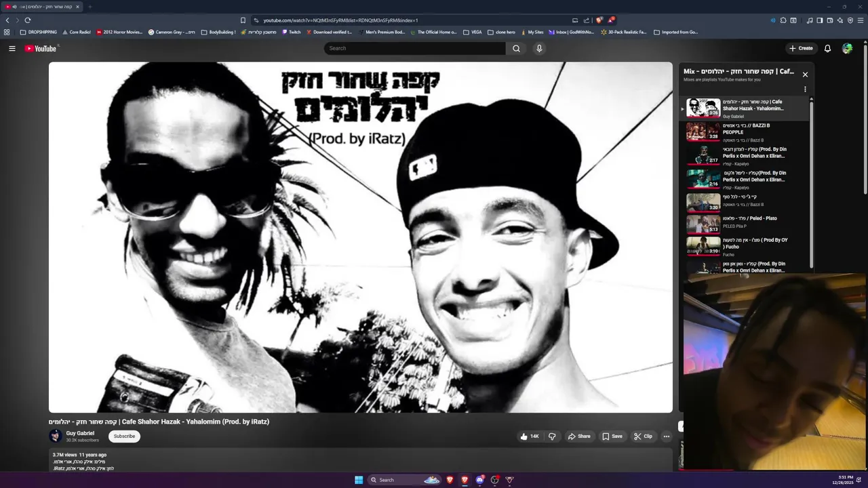Open the Brave main menu
868x488 pixels.
tap(860, 20)
